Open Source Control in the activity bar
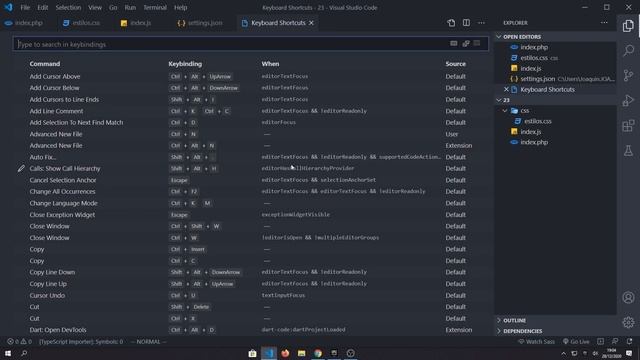The width and height of the screenshot is (640, 360). [628, 76]
